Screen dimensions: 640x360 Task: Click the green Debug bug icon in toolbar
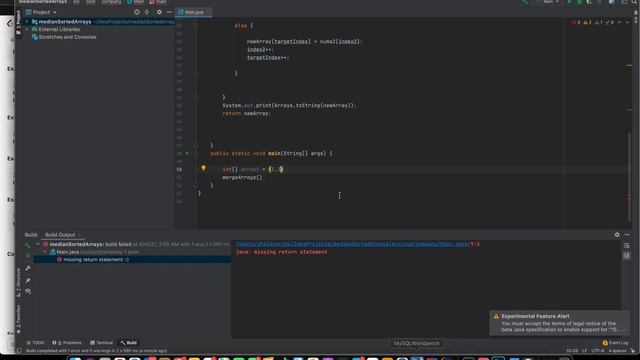coord(579,2)
